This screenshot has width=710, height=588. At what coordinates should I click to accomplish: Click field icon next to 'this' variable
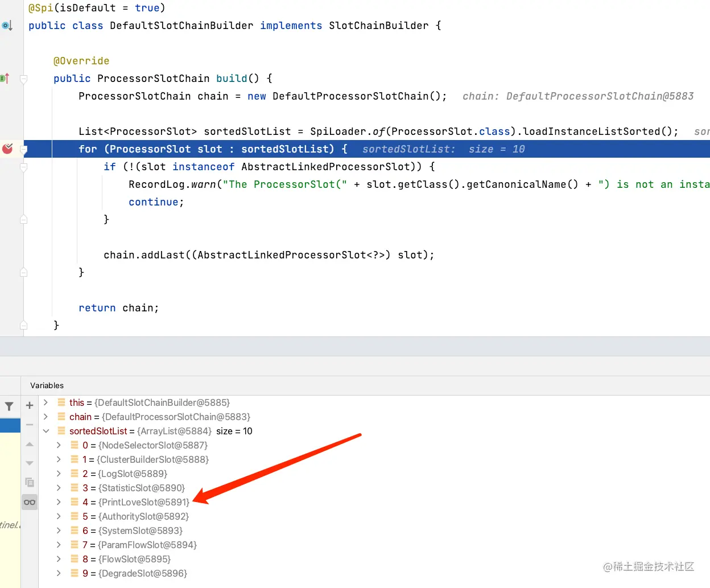pyautogui.click(x=61, y=402)
